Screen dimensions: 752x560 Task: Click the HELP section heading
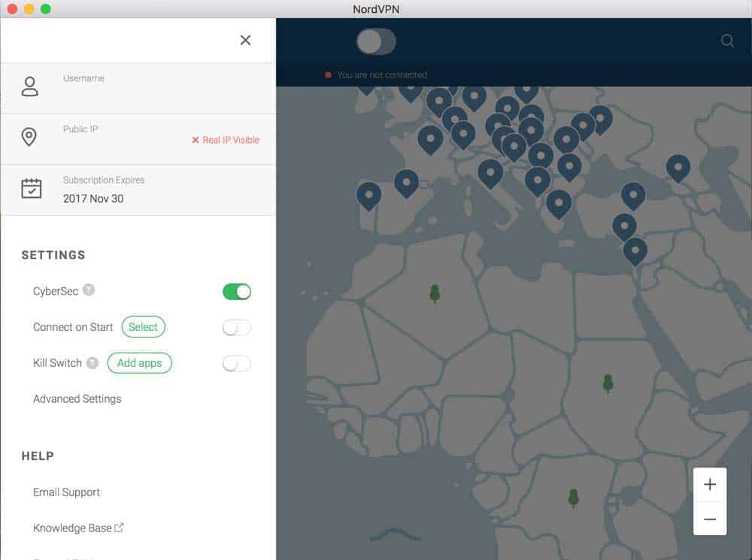pyautogui.click(x=38, y=456)
